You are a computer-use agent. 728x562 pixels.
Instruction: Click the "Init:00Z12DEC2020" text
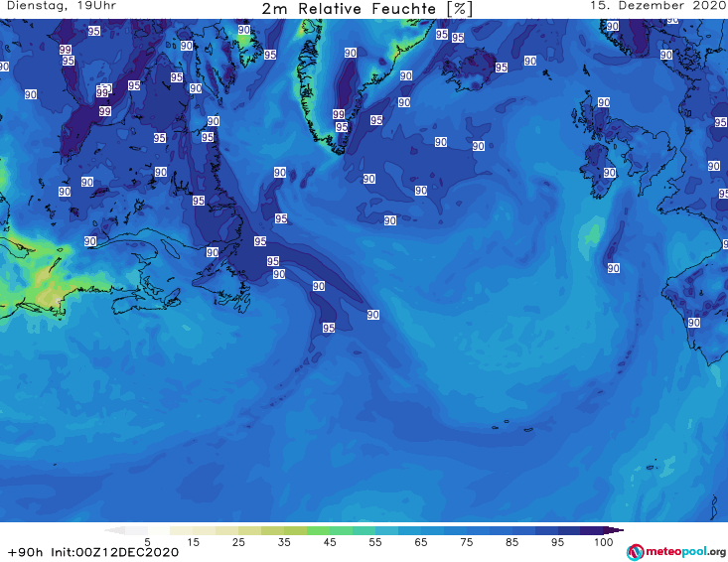[114, 552]
